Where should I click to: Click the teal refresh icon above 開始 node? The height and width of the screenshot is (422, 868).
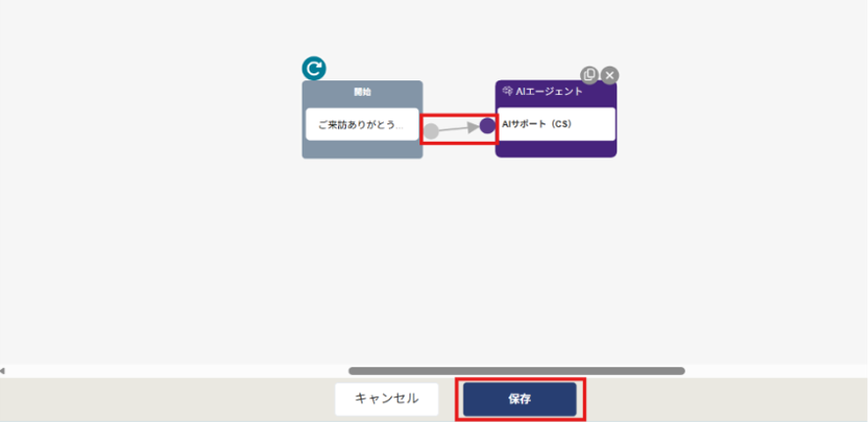(313, 69)
